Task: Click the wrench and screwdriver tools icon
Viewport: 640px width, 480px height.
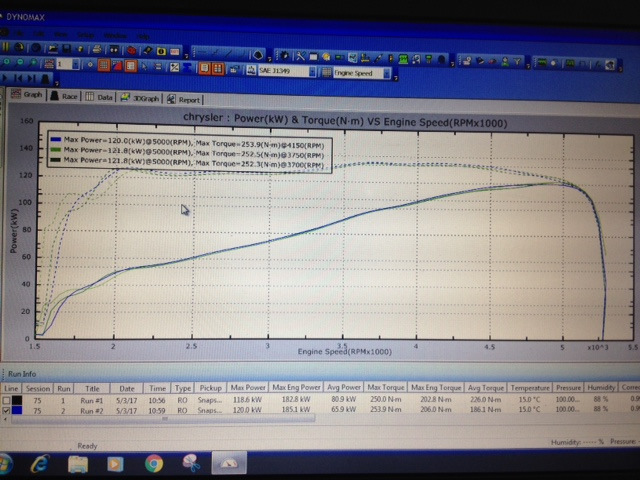Action: [x=300, y=56]
